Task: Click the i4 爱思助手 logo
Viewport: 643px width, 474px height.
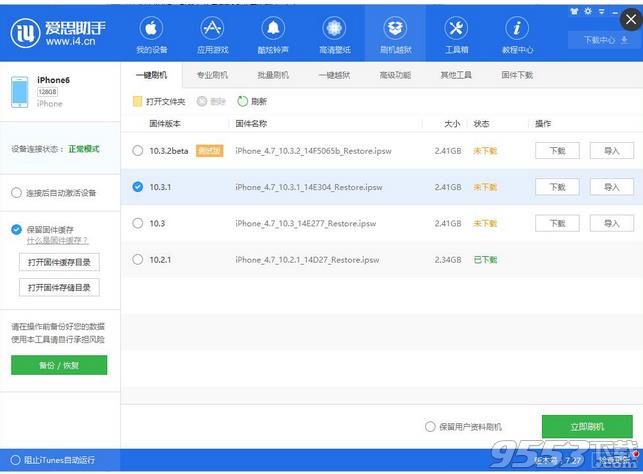Action: coord(58,33)
